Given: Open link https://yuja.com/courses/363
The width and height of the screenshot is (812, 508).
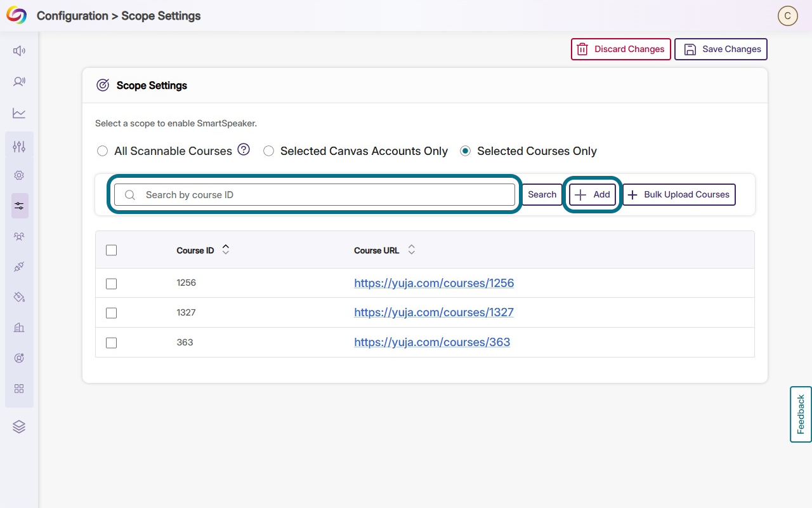Looking at the screenshot, I should click(432, 342).
